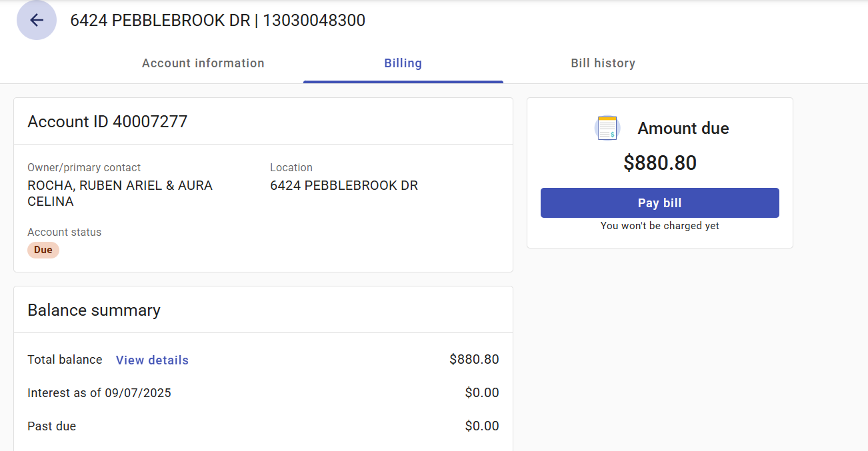Click the Total balance label

coord(65,360)
